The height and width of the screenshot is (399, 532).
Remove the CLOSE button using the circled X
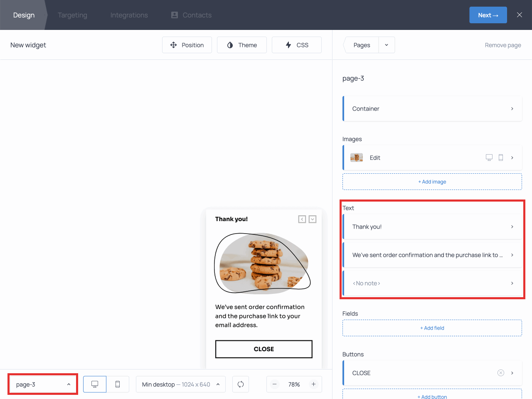click(x=500, y=373)
